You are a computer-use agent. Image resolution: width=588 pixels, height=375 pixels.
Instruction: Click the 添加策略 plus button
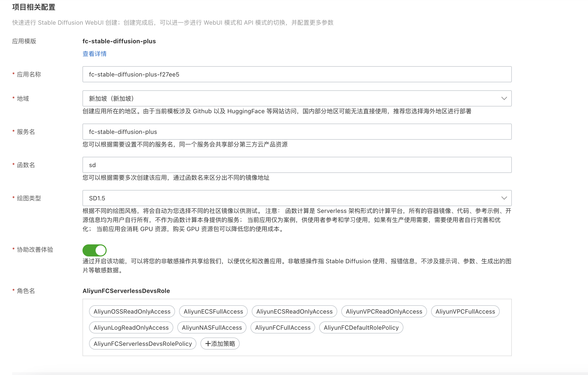[220, 344]
